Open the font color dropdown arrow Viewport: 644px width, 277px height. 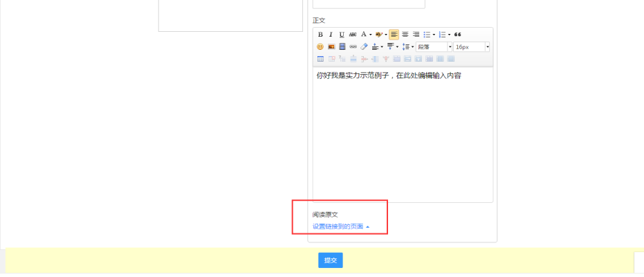371,35
